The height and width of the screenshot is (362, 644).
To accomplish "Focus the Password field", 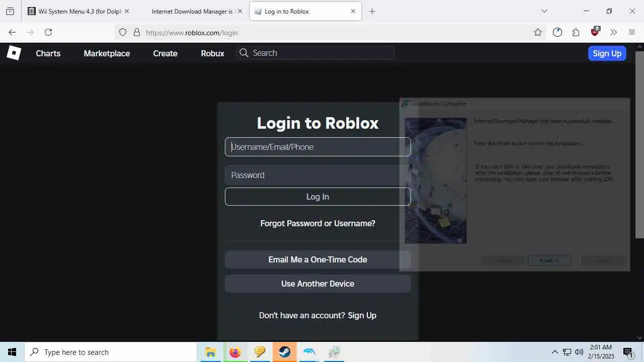I will tap(317, 175).
